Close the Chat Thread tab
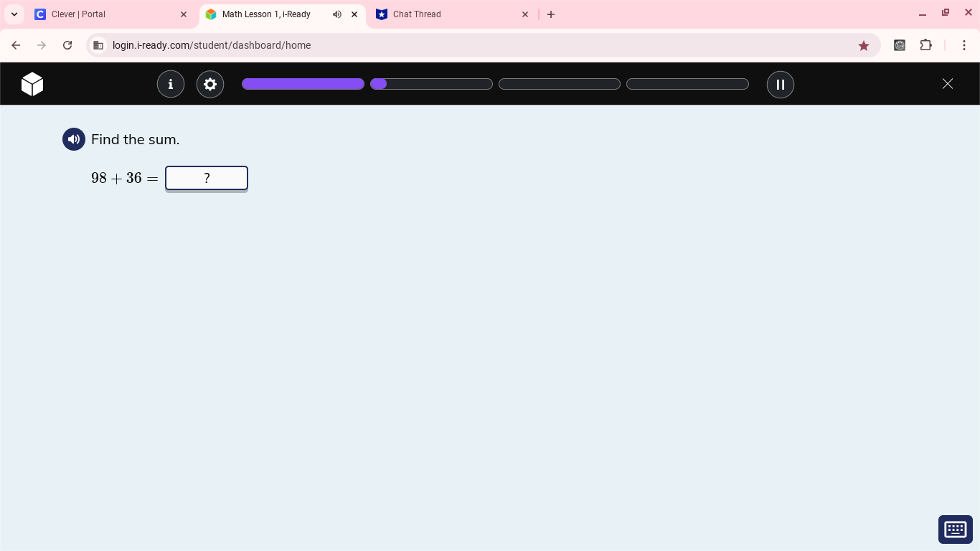The width and height of the screenshot is (980, 551). tap(525, 14)
